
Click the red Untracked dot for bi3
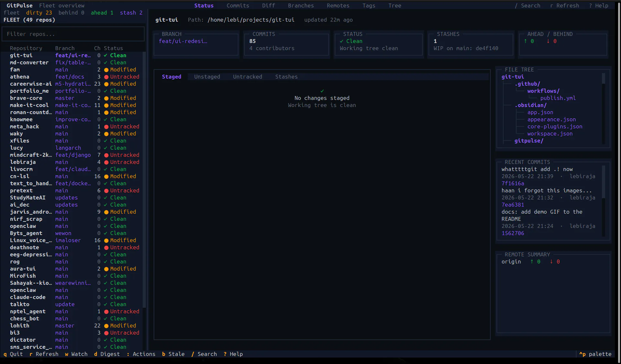106,333
